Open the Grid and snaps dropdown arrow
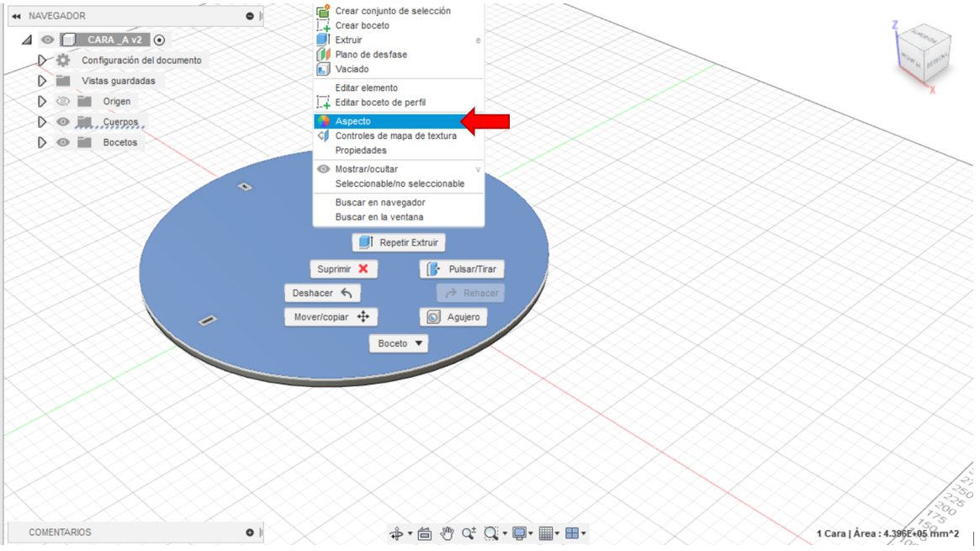The width and height of the screenshot is (980, 551). coord(557,533)
